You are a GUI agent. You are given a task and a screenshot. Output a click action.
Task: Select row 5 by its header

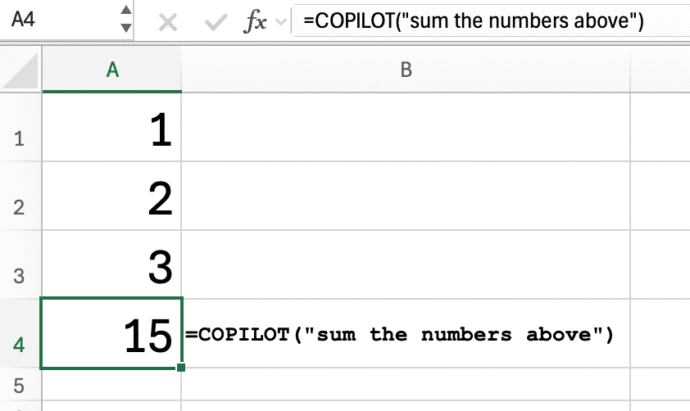point(20,385)
